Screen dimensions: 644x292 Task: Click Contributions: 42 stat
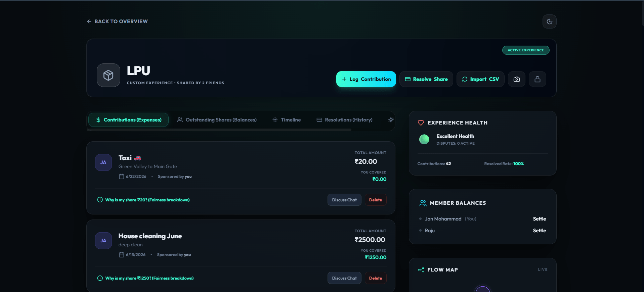(x=434, y=164)
